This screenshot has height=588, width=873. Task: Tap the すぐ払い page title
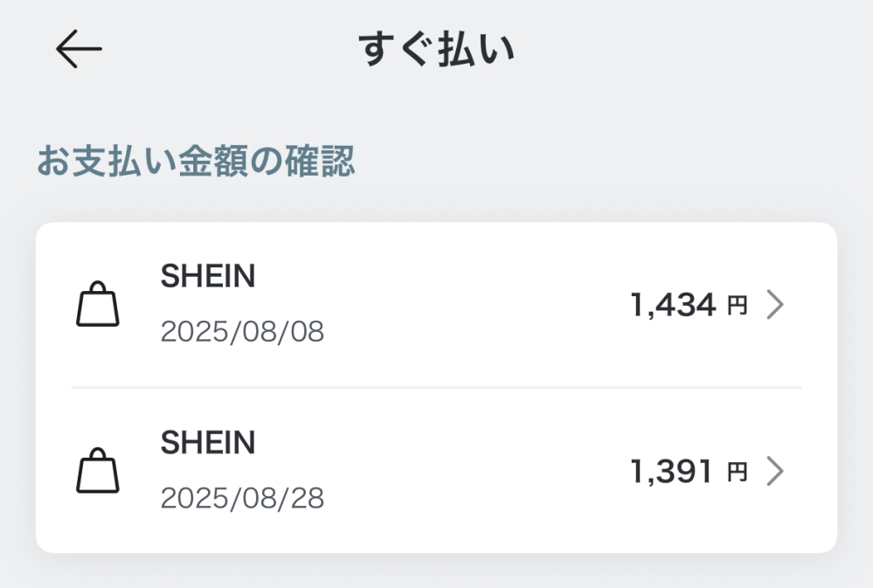(x=436, y=50)
